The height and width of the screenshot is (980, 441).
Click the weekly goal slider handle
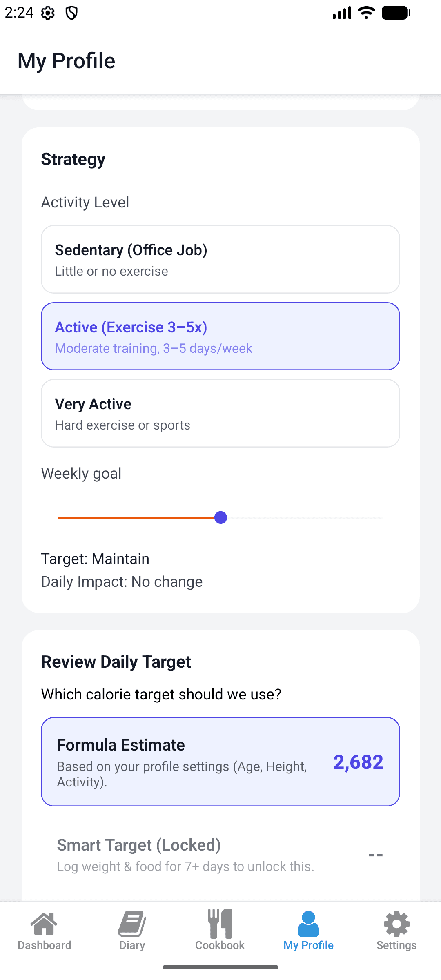220,517
